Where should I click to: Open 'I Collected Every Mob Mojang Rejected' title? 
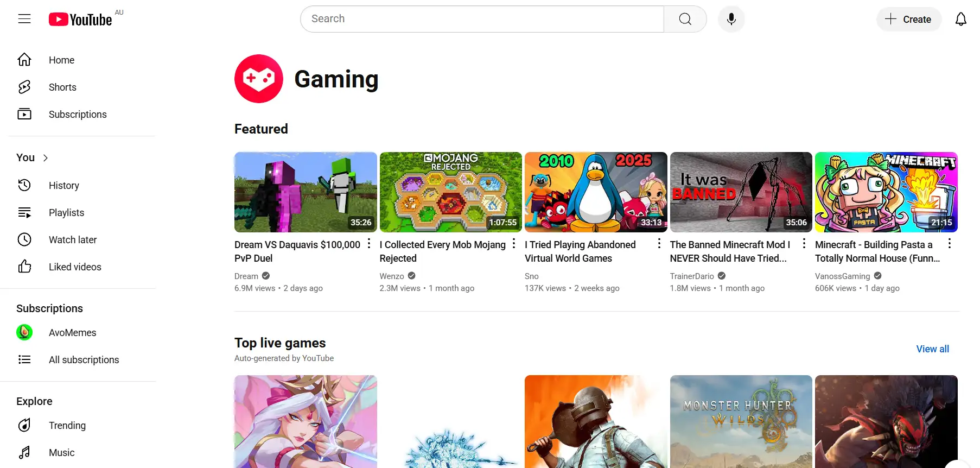click(x=443, y=251)
